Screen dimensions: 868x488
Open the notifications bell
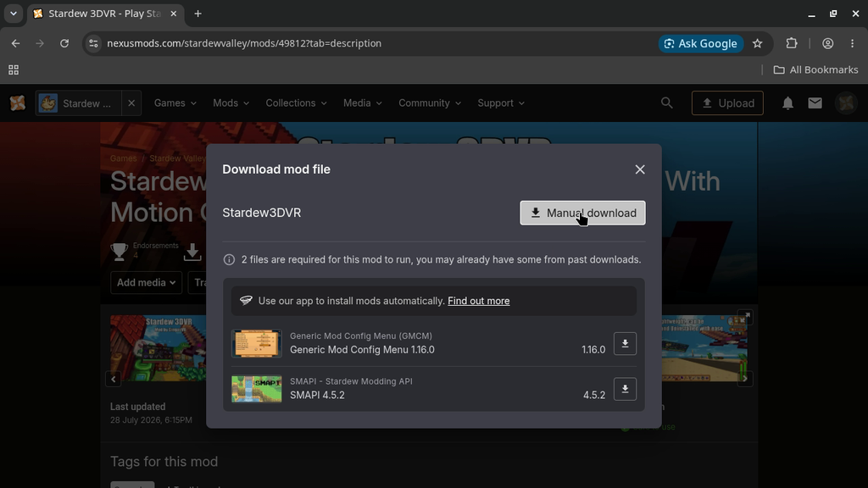coord(787,103)
